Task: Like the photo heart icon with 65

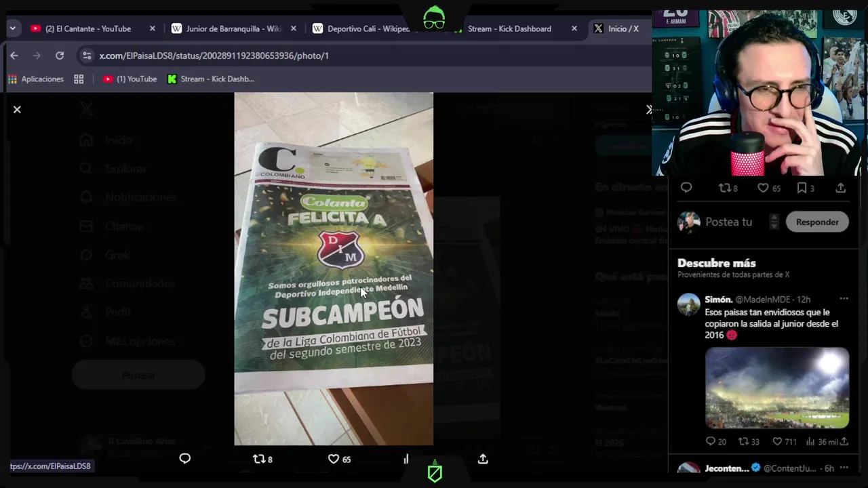Action: [x=339, y=459]
